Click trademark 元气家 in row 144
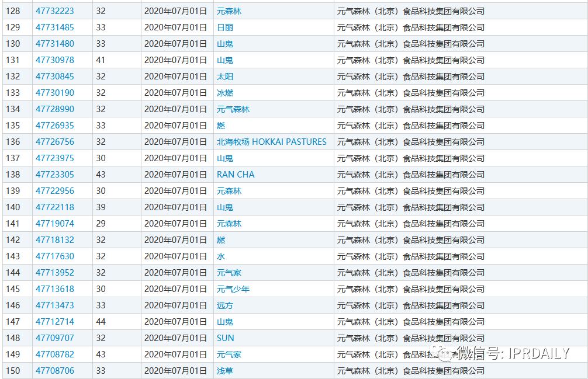588x379 pixels. [x=229, y=273]
